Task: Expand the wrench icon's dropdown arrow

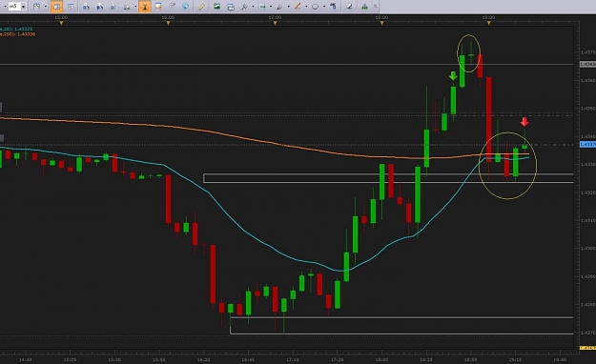Action: (253, 7)
